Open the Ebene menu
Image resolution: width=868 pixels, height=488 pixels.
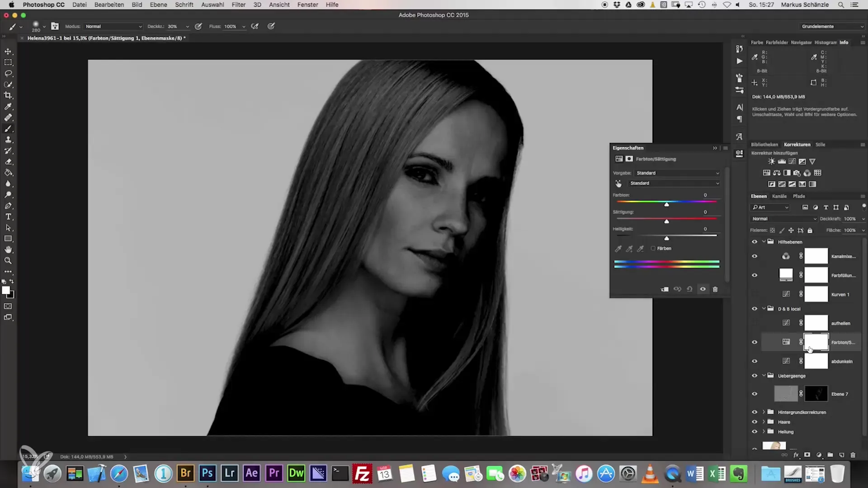(158, 5)
